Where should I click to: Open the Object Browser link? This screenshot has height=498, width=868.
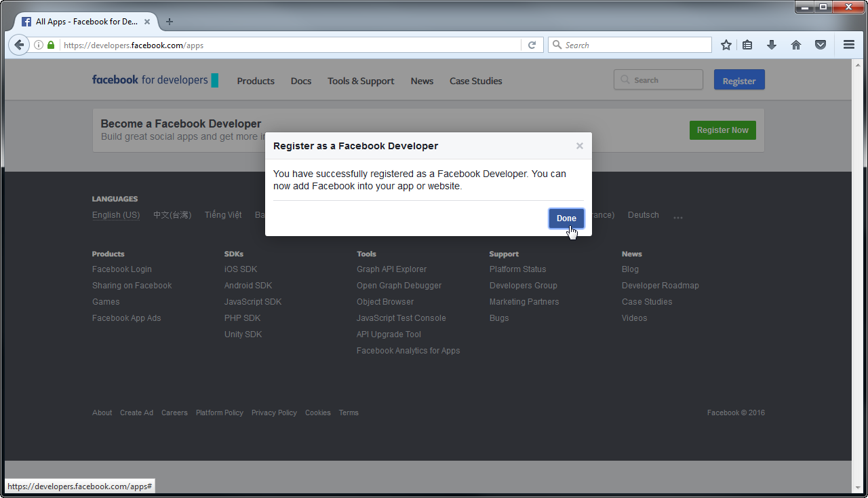click(x=385, y=302)
